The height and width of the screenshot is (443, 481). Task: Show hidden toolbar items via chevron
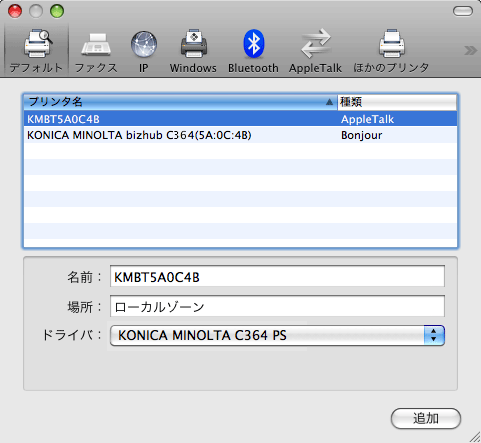[x=470, y=51]
